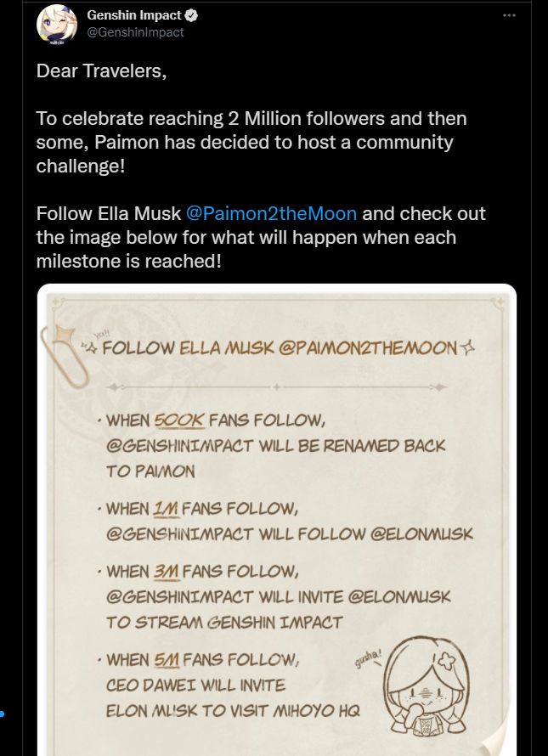This screenshot has width=548, height=756.
Task: Click the Paimon profile avatar
Action: (56, 25)
